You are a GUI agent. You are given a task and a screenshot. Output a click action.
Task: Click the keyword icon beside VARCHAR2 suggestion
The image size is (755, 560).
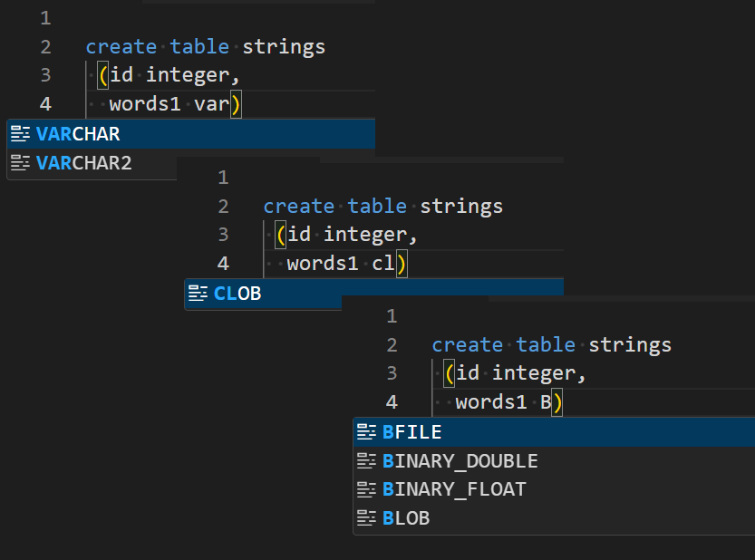[20, 163]
